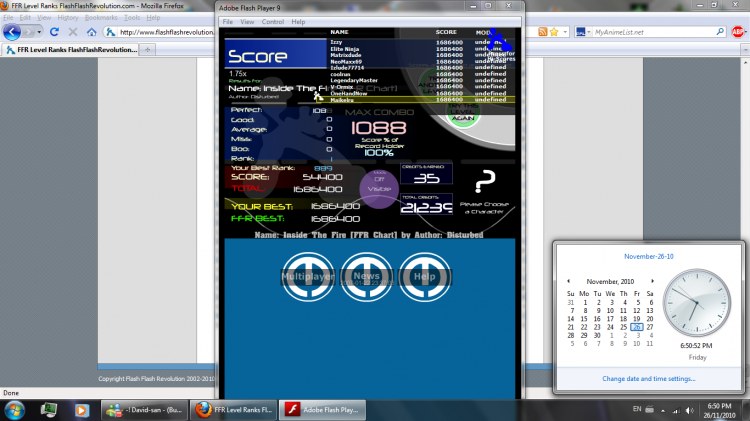The image size is (750, 421).
Task: Bookmark page with the star icon
Action: (554, 32)
